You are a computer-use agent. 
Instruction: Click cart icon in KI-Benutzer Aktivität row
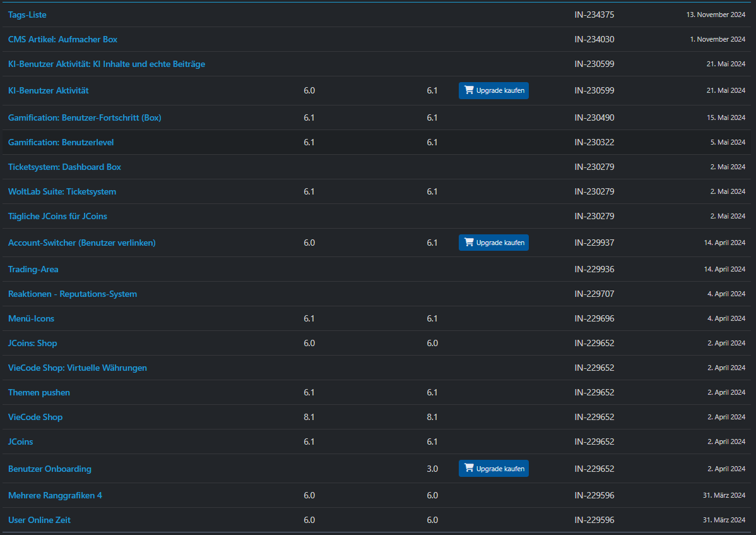click(468, 90)
